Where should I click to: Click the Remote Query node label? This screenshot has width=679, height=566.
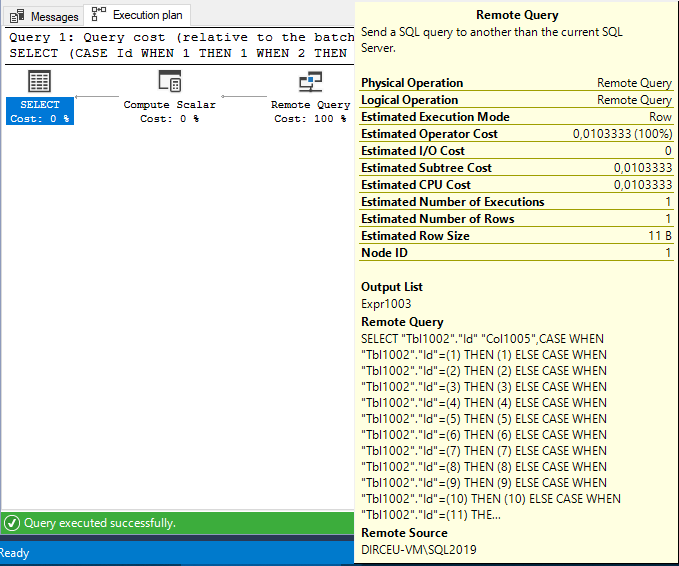tap(310, 105)
